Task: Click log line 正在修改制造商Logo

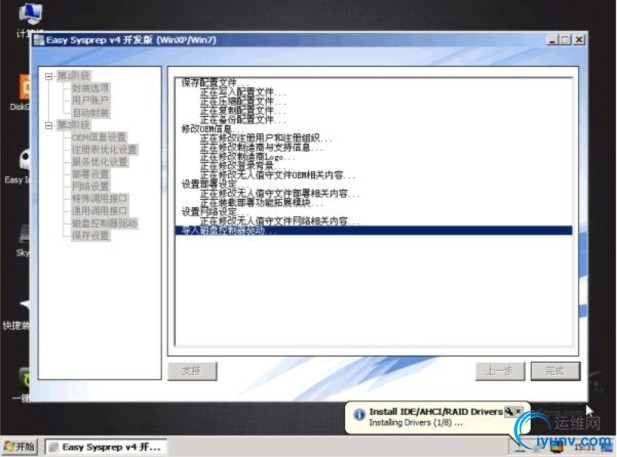Action: (247, 157)
